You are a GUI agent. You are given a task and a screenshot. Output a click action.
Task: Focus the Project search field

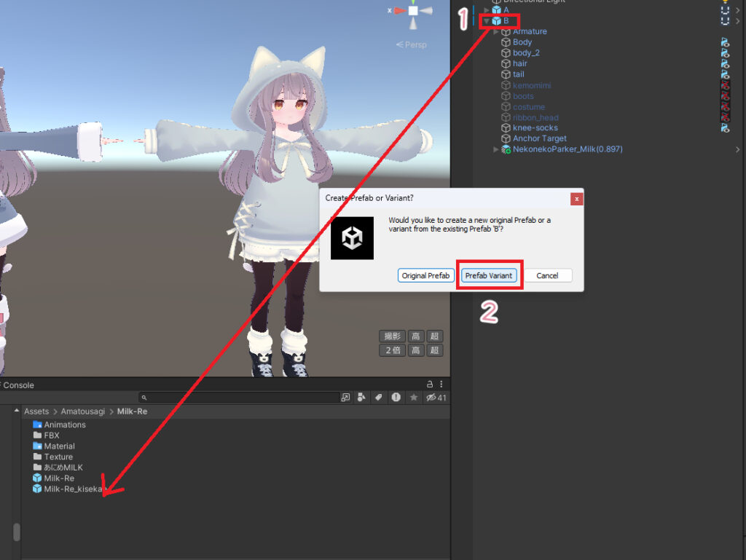coord(239,398)
